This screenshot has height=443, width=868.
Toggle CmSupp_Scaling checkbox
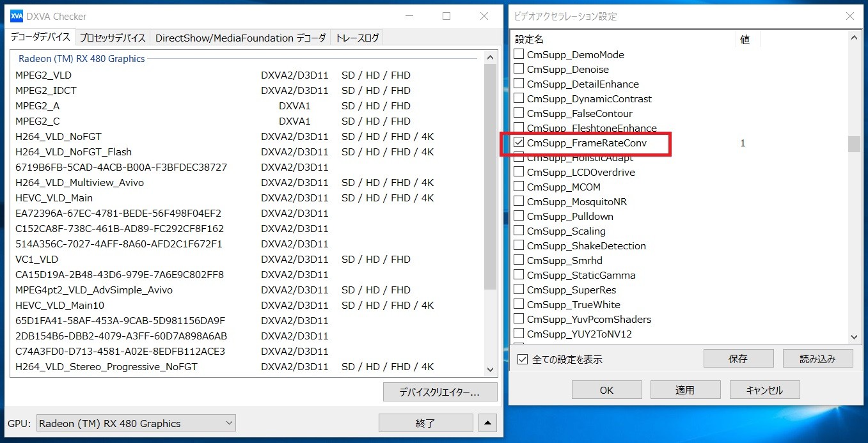click(519, 231)
